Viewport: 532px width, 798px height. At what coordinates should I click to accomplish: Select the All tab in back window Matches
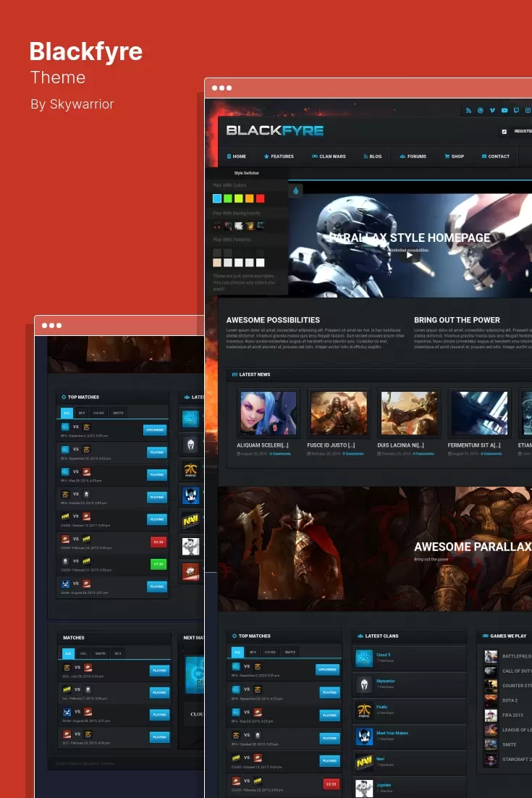point(68,653)
